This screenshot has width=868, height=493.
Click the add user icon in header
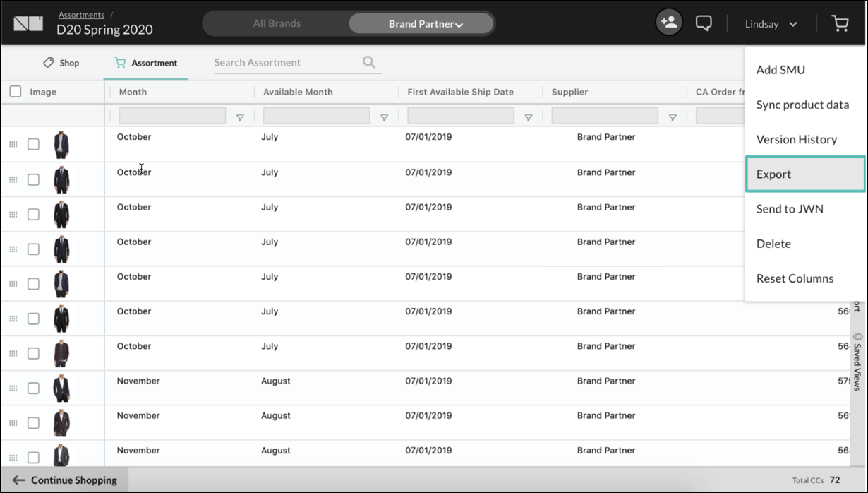point(668,23)
